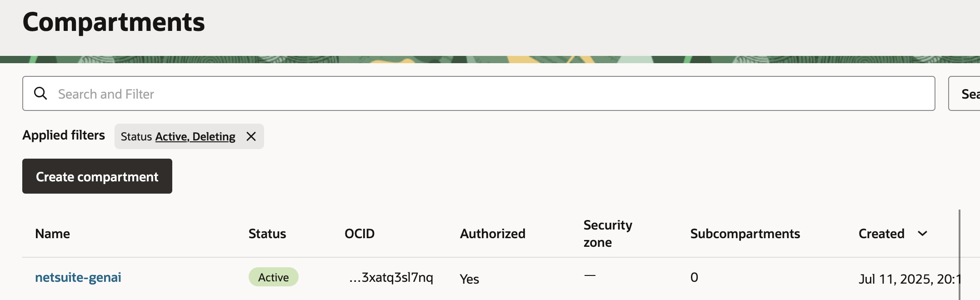980x300 pixels.
Task: Remove the Status filter with the X icon
Action: coord(251,136)
